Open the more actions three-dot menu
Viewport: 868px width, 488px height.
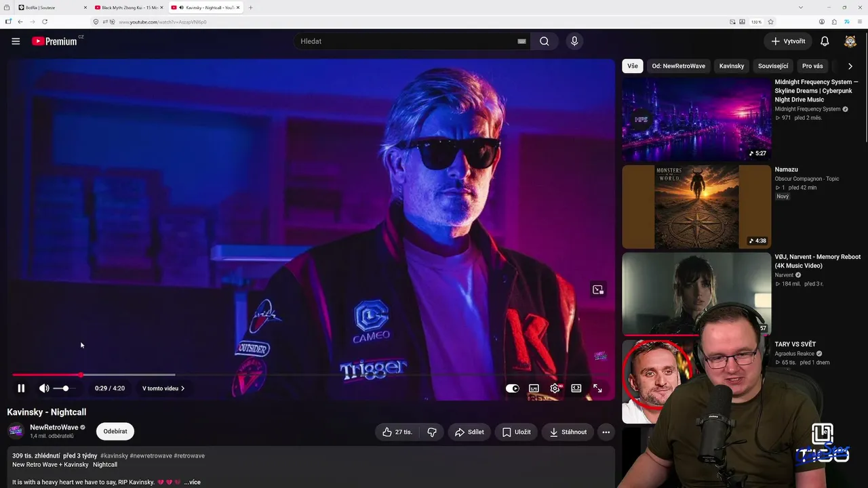[x=606, y=432]
